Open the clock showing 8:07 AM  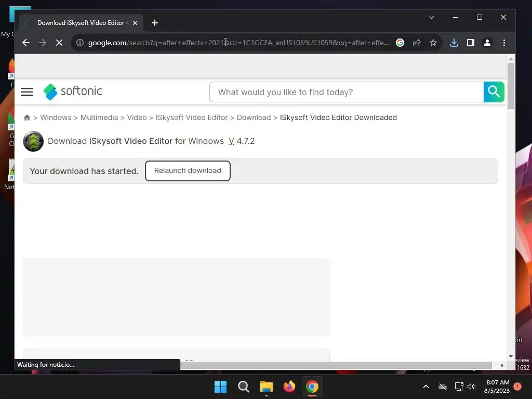pos(497,387)
